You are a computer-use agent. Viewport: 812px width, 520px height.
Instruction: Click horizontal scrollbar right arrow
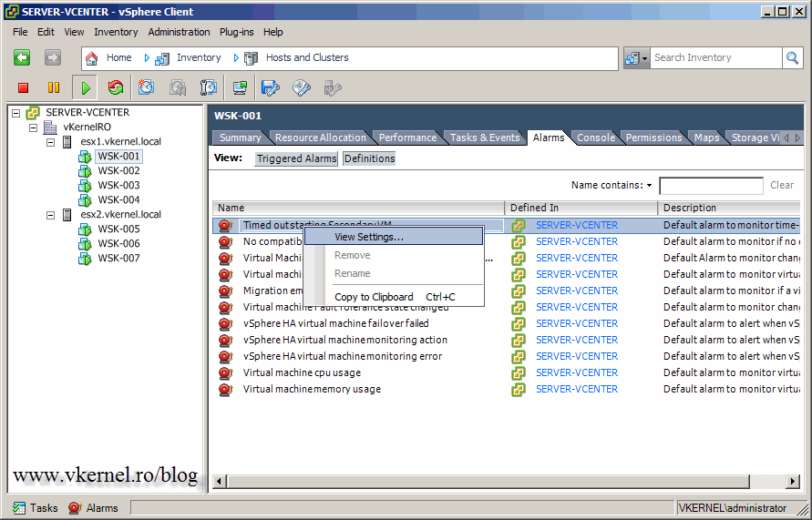pos(794,482)
